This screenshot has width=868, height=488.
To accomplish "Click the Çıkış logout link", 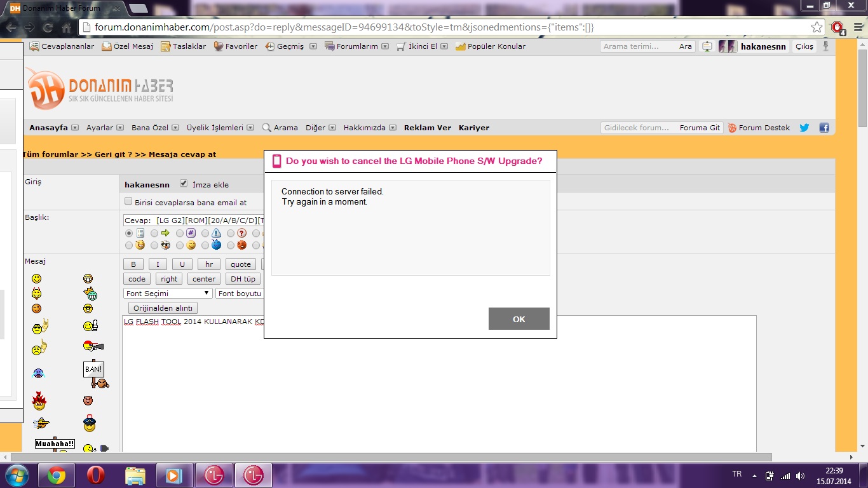I will [x=804, y=46].
